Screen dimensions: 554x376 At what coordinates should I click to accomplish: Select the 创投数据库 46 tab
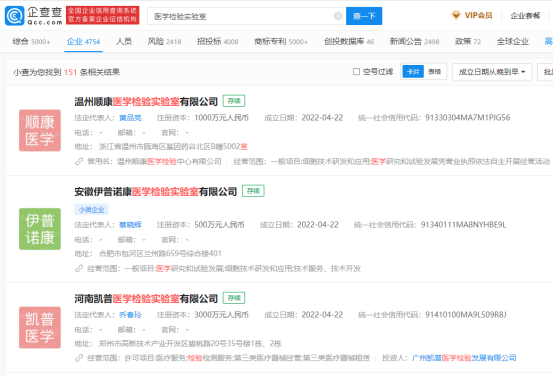pyautogui.click(x=349, y=42)
